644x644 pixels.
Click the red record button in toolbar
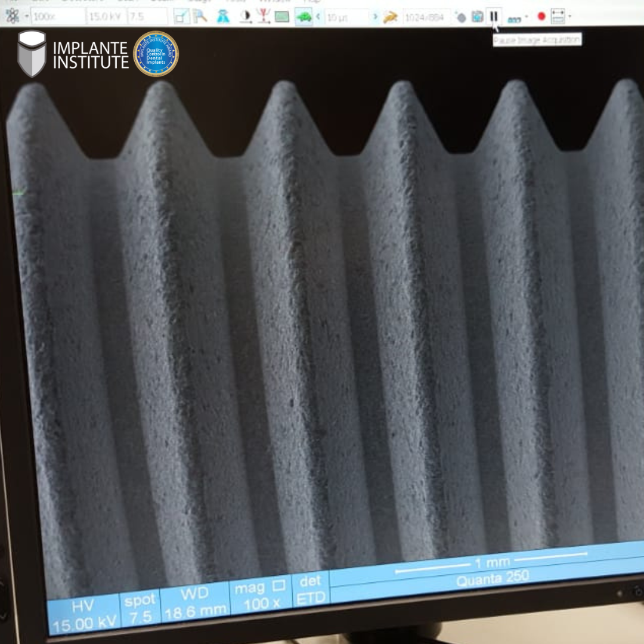tap(541, 16)
